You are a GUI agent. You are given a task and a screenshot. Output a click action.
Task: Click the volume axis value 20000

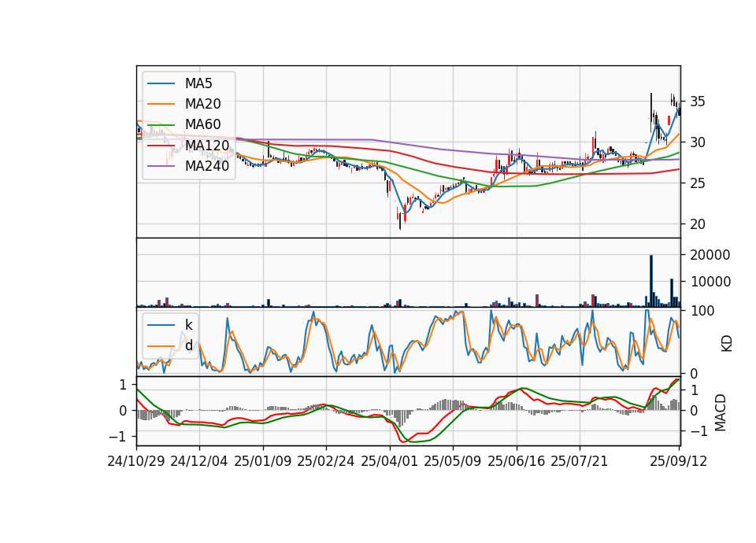click(710, 255)
